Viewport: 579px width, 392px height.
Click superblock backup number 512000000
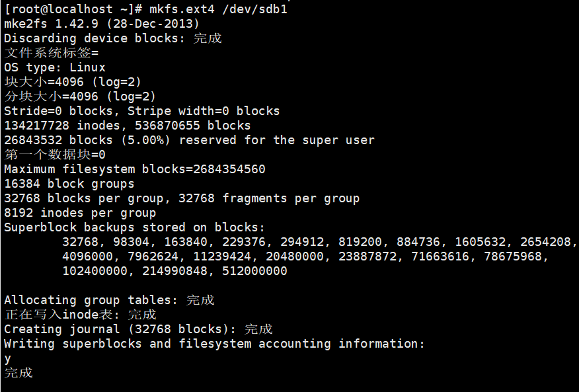[254, 271]
